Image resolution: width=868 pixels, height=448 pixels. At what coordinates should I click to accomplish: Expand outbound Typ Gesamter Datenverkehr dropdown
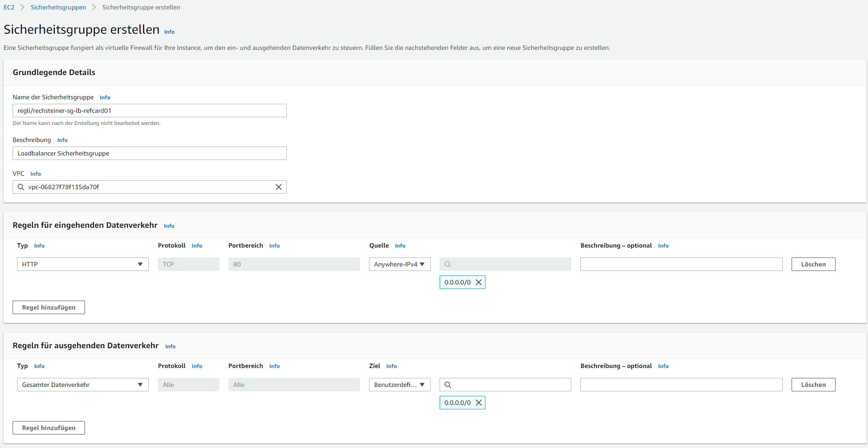pyautogui.click(x=83, y=385)
